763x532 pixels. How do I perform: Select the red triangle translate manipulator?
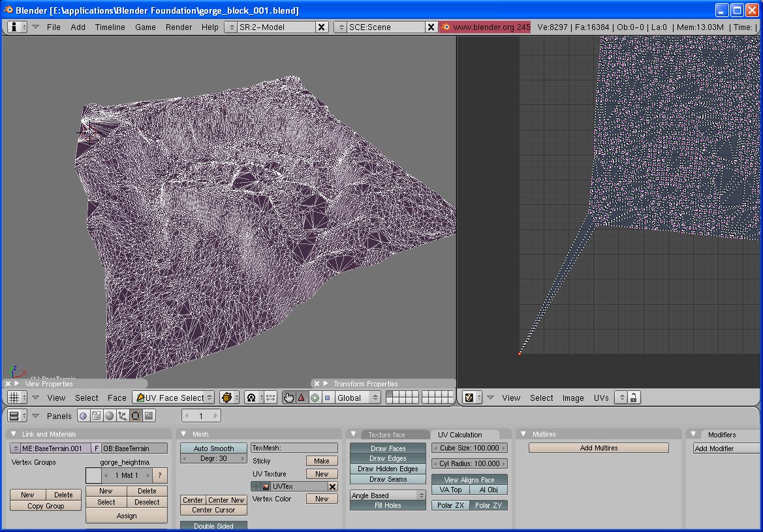[x=302, y=398]
